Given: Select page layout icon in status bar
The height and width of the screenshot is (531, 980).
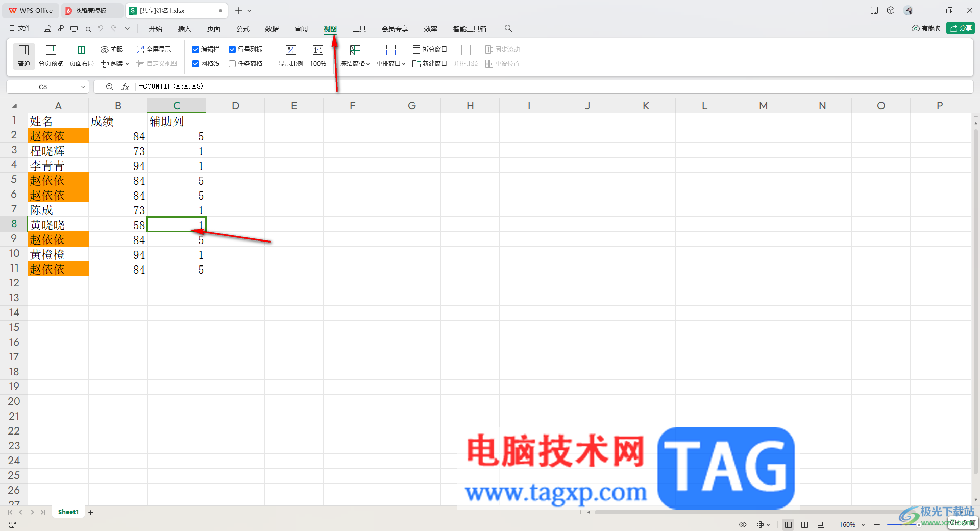Looking at the screenshot, I should [x=805, y=525].
